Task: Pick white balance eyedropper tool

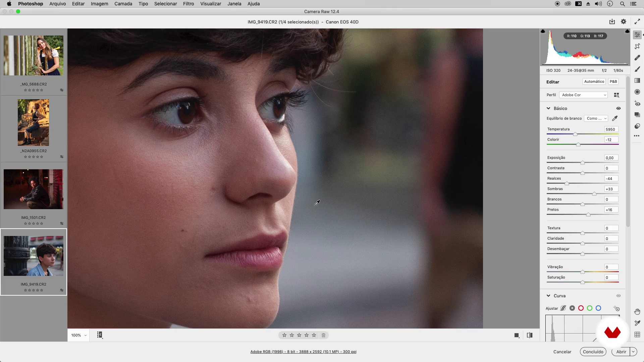Action: (x=615, y=118)
